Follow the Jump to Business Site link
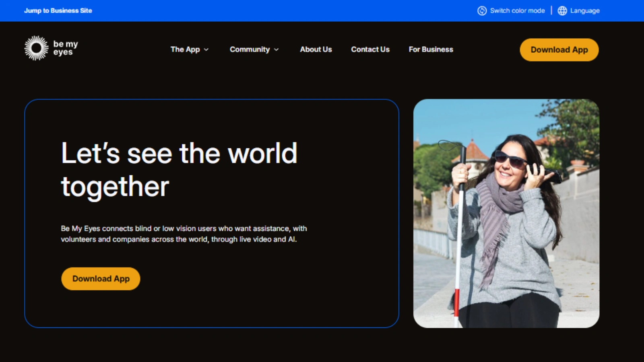Viewport: 644px width, 362px height. click(58, 11)
